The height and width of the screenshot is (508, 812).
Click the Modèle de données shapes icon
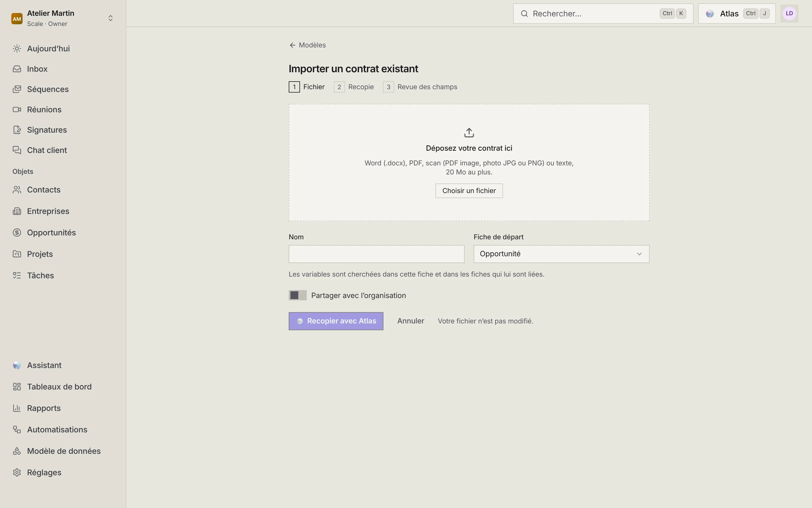tap(17, 451)
